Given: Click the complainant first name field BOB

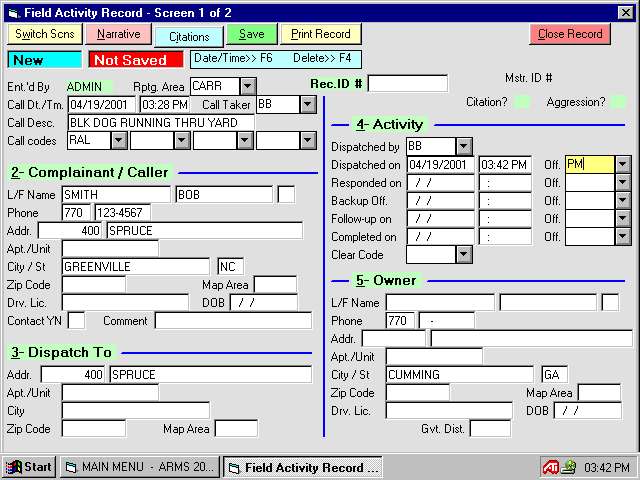Looking at the screenshot, I should click(x=224, y=195).
